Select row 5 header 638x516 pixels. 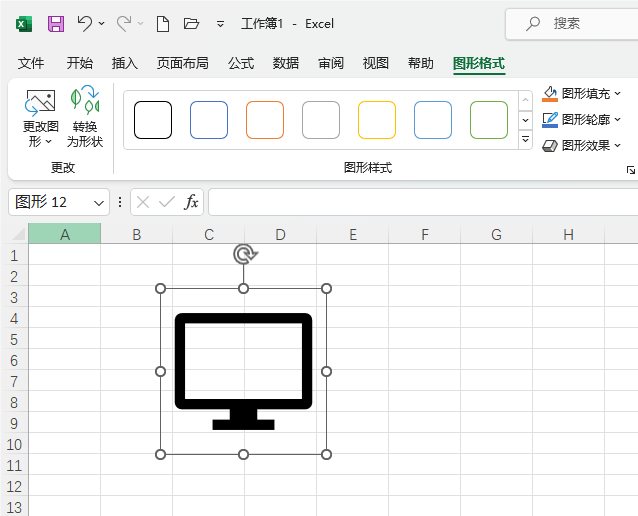pyautogui.click(x=14, y=339)
